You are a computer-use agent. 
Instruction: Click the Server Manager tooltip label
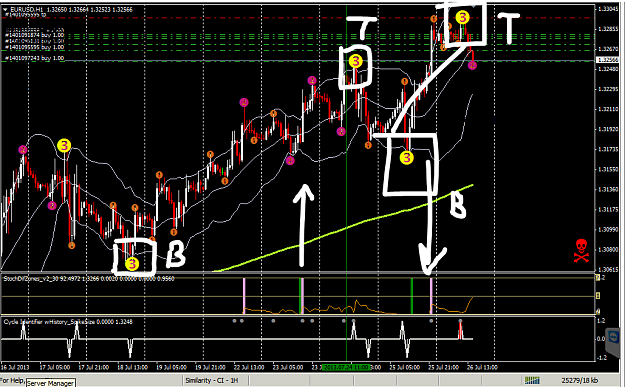[50, 383]
